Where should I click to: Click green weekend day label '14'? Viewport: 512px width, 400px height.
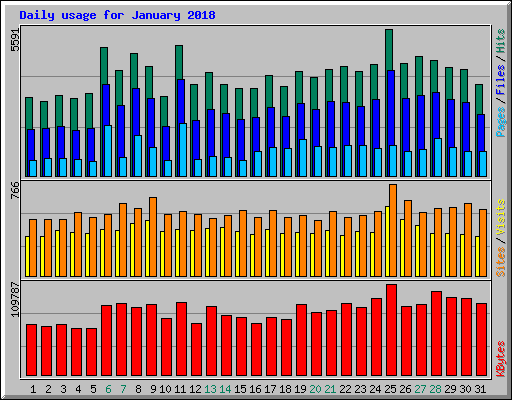(225, 389)
